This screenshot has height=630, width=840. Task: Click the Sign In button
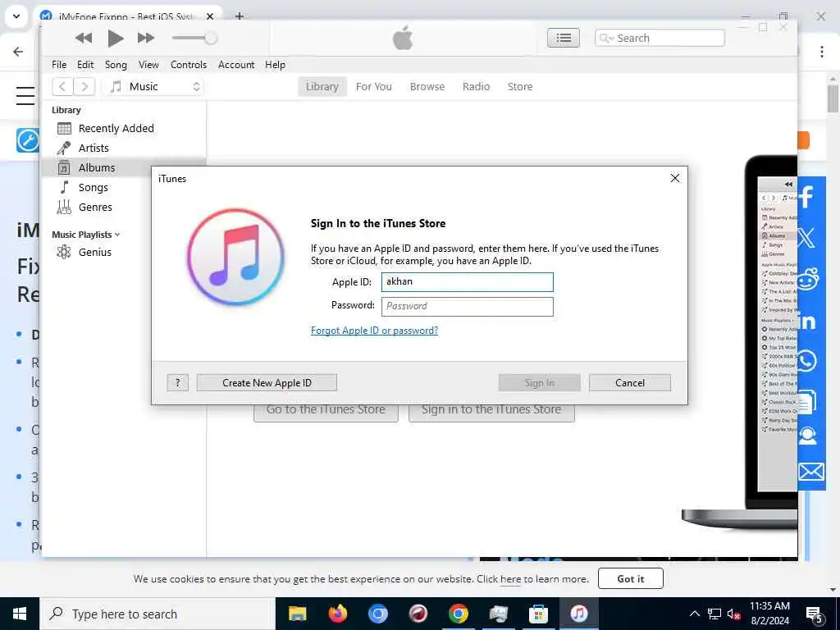tap(540, 382)
